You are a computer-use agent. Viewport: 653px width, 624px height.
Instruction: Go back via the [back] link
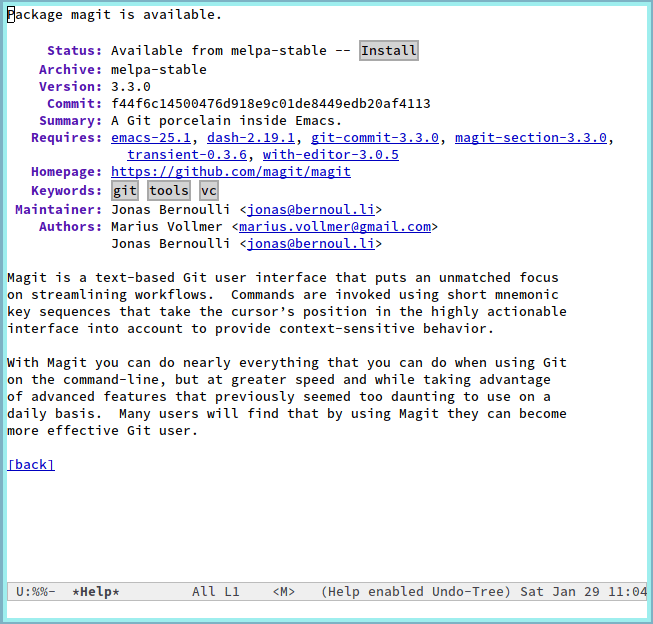(x=31, y=464)
